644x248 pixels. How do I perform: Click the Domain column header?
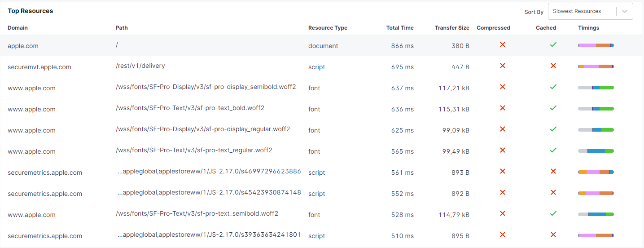tap(18, 28)
